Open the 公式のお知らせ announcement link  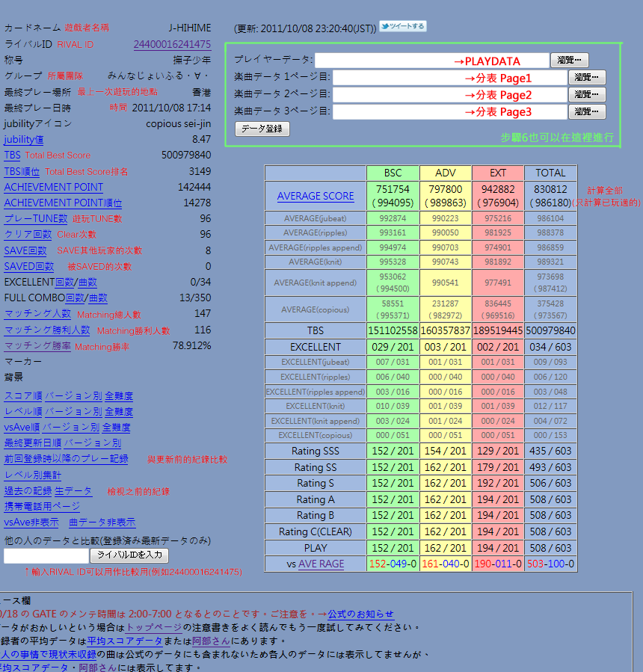[360, 614]
